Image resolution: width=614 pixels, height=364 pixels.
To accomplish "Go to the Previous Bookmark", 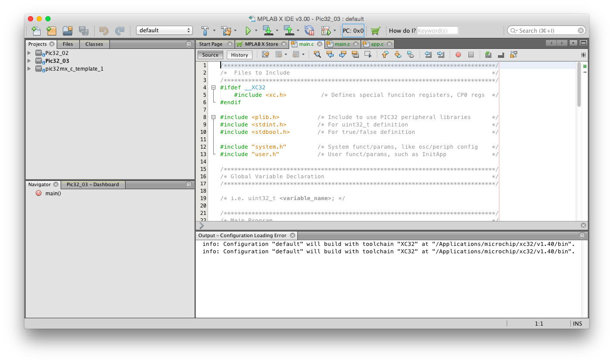I will pos(385,54).
